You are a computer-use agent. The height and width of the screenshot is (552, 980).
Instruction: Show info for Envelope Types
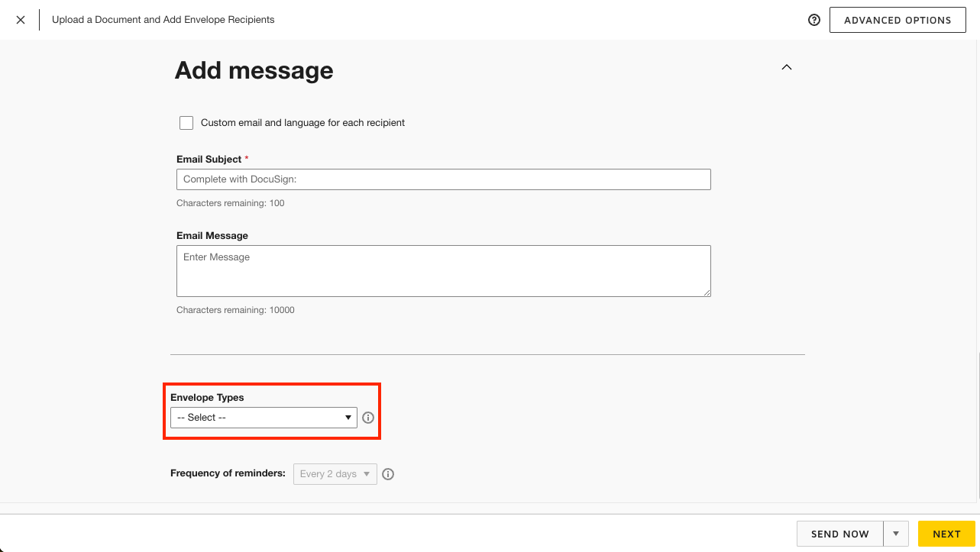click(368, 418)
